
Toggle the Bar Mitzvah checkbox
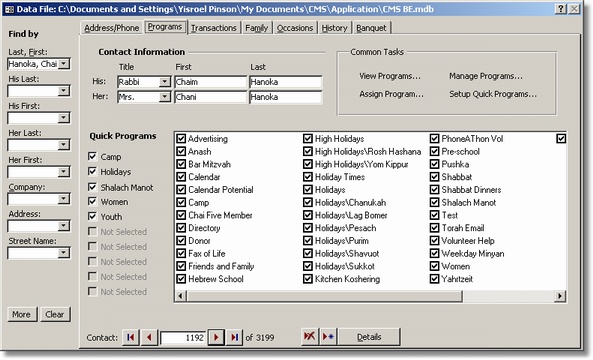pyautogui.click(x=181, y=164)
